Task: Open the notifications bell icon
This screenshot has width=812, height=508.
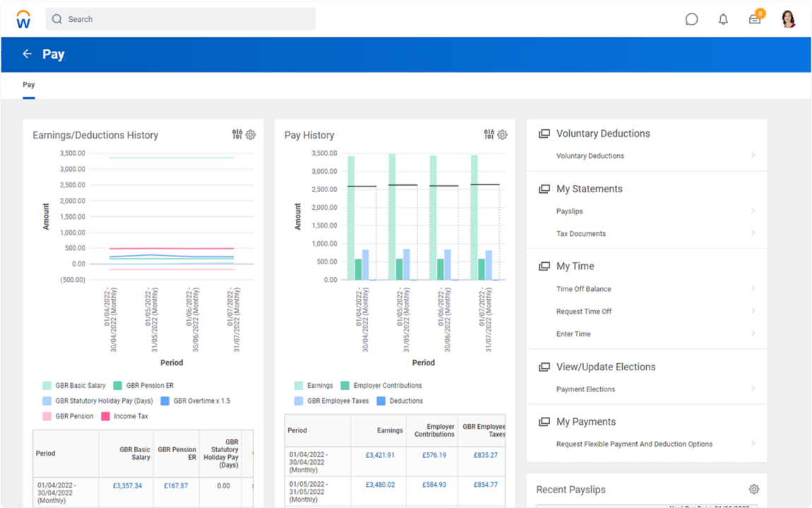Action: coord(723,20)
